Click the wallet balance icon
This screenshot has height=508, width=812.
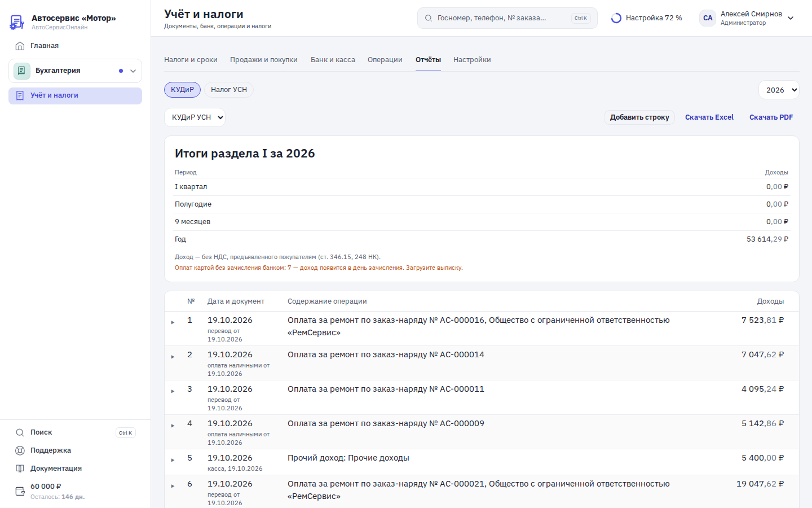tap(20, 491)
